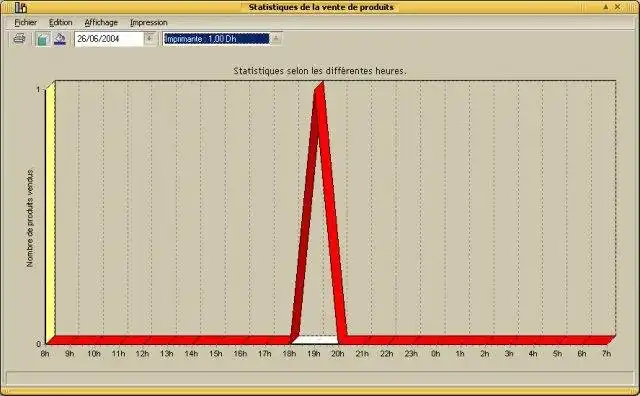Viewport: 640px width, 396px height.
Task: Expand the product list dropdown arrow
Action: click(276, 39)
